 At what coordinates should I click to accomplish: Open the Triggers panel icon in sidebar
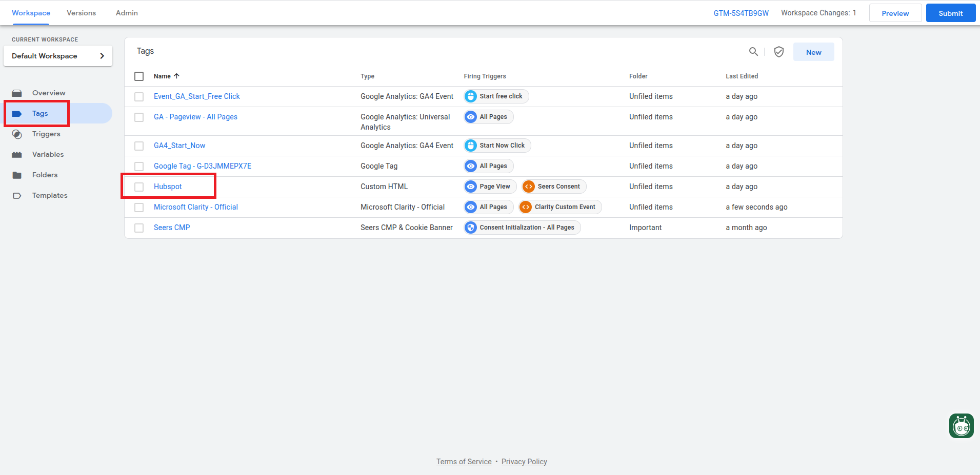[17, 134]
